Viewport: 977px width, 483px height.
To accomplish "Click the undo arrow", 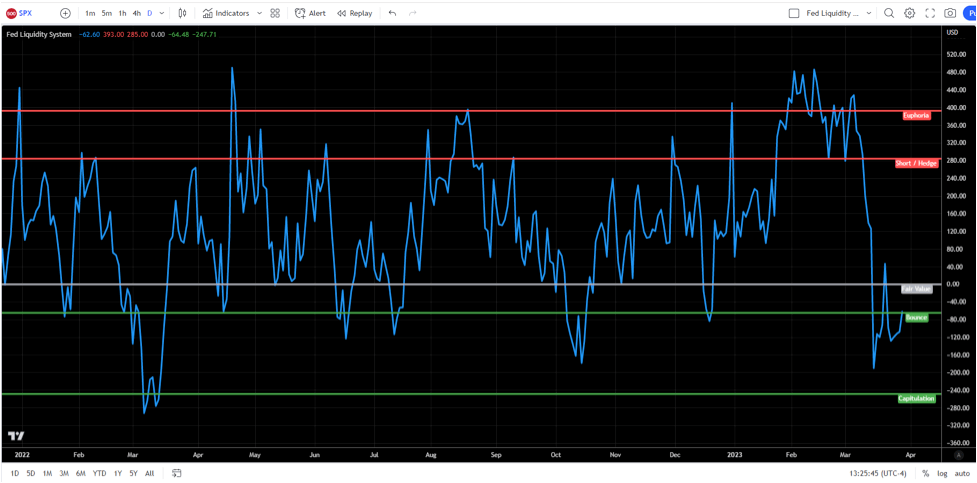I will (x=392, y=13).
